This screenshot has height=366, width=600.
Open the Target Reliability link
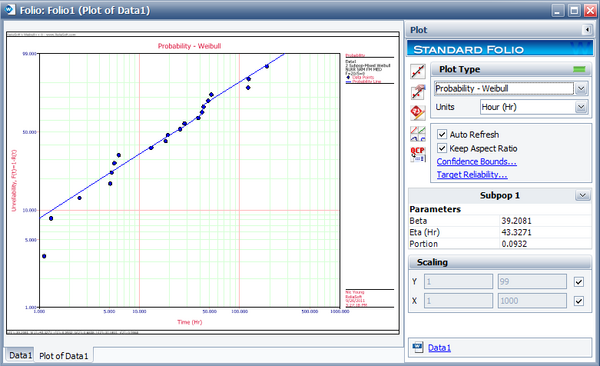[472, 175]
